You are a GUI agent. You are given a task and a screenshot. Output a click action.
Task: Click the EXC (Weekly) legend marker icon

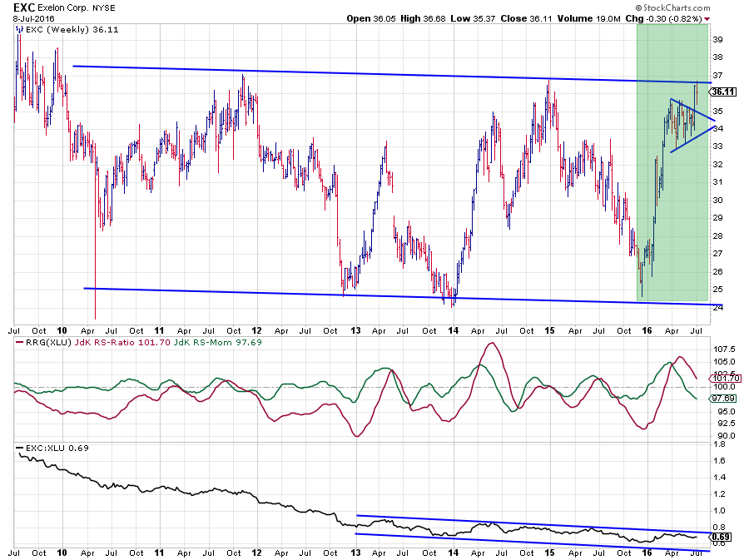coord(18,30)
